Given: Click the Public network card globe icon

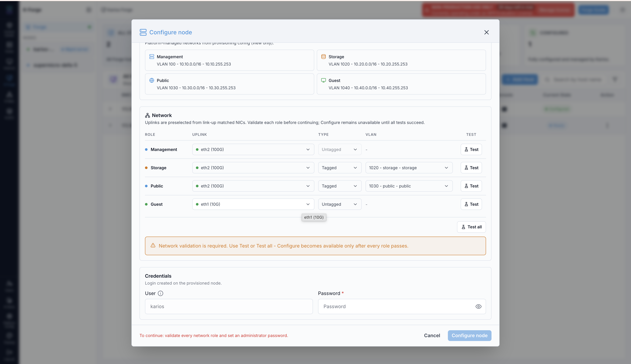Looking at the screenshot, I should click(152, 80).
